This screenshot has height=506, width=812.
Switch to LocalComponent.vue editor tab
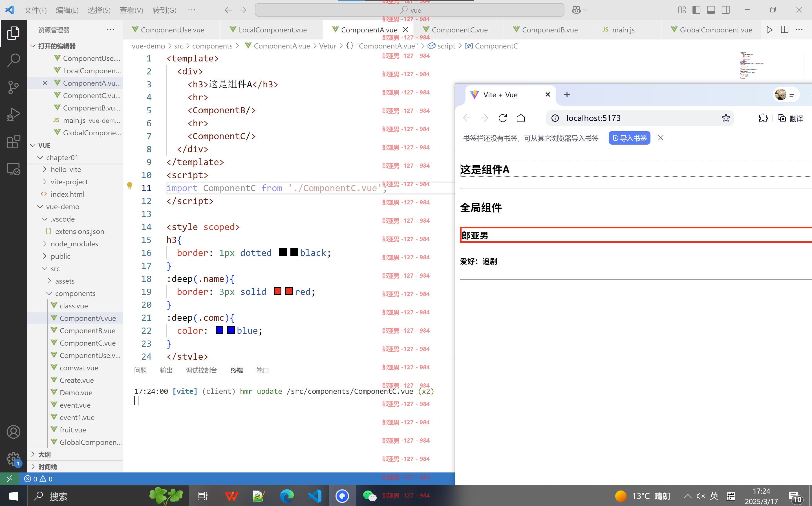(x=272, y=30)
